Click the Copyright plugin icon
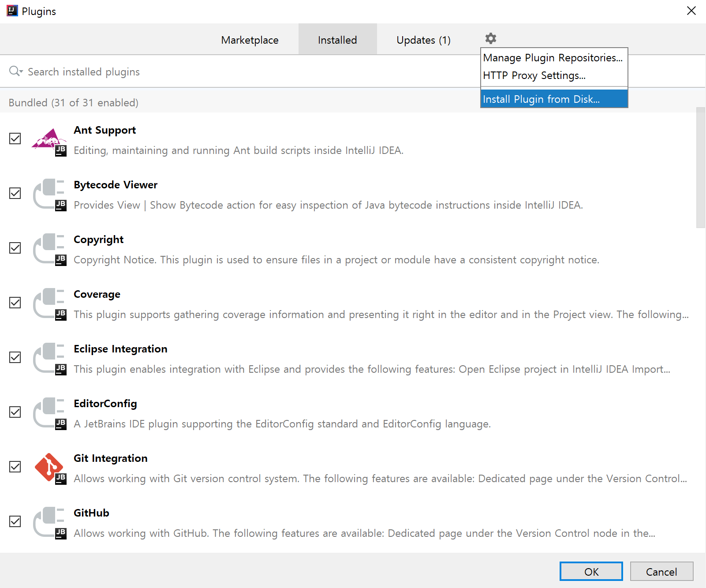Screen dimensions: 706x588 point(49,250)
